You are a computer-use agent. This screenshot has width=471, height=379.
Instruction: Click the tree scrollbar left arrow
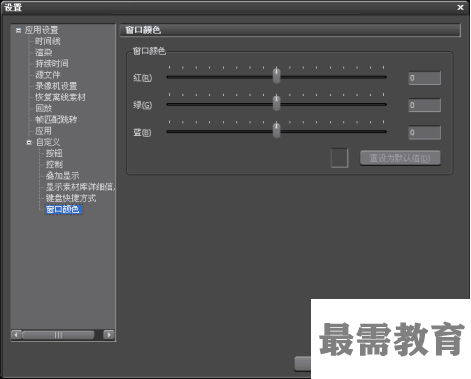click(16, 335)
